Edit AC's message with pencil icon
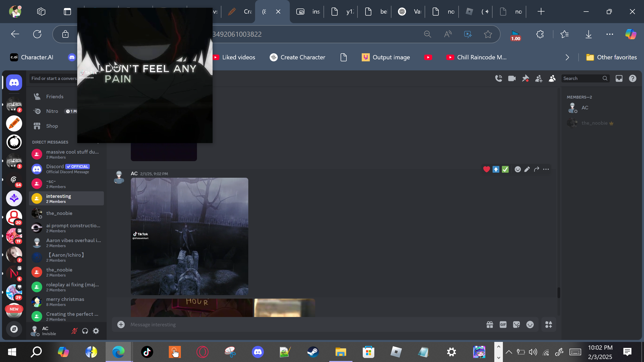Screen dimensions: 644x362 pos(527,169)
